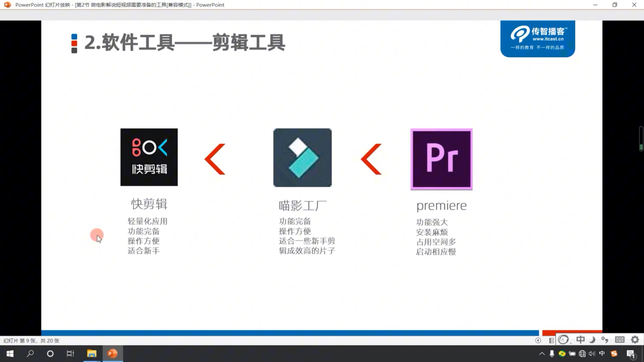Click 启动相应慢 text line

point(436,252)
